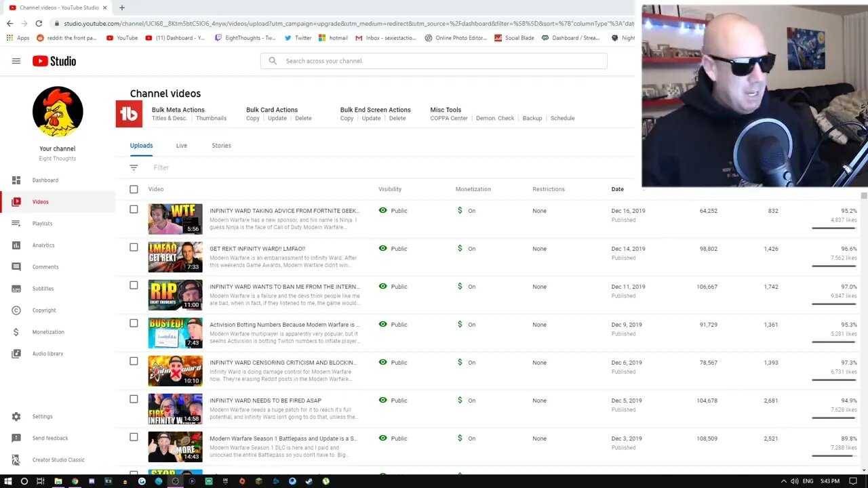Open Settings gear in the sidebar

tap(16, 417)
